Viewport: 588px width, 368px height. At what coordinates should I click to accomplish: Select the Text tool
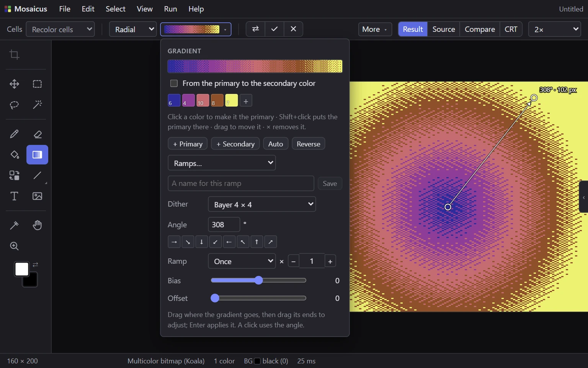(14, 196)
